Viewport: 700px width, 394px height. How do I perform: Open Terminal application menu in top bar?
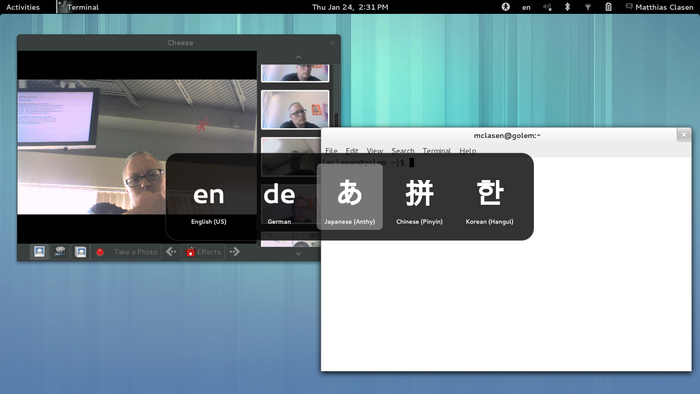(79, 7)
